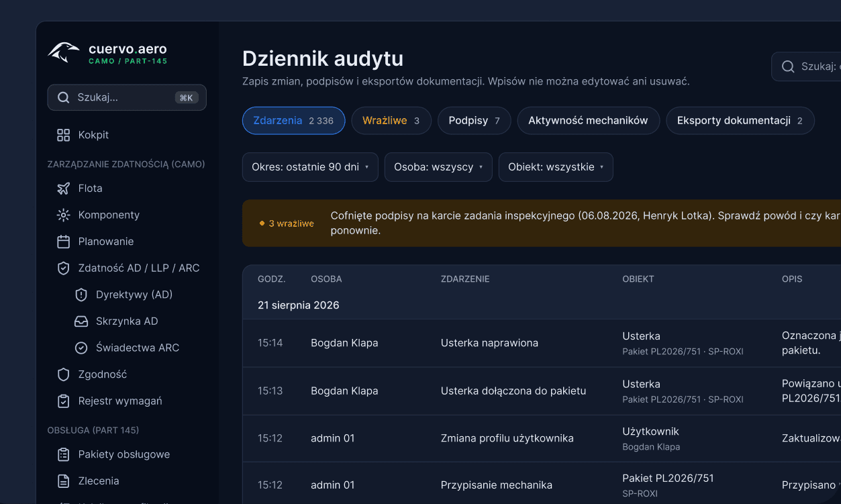Image resolution: width=841 pixels, height=504 pixels.
Task: Navigate to Komponenty in the sidebar
Action: click(109, 215)
